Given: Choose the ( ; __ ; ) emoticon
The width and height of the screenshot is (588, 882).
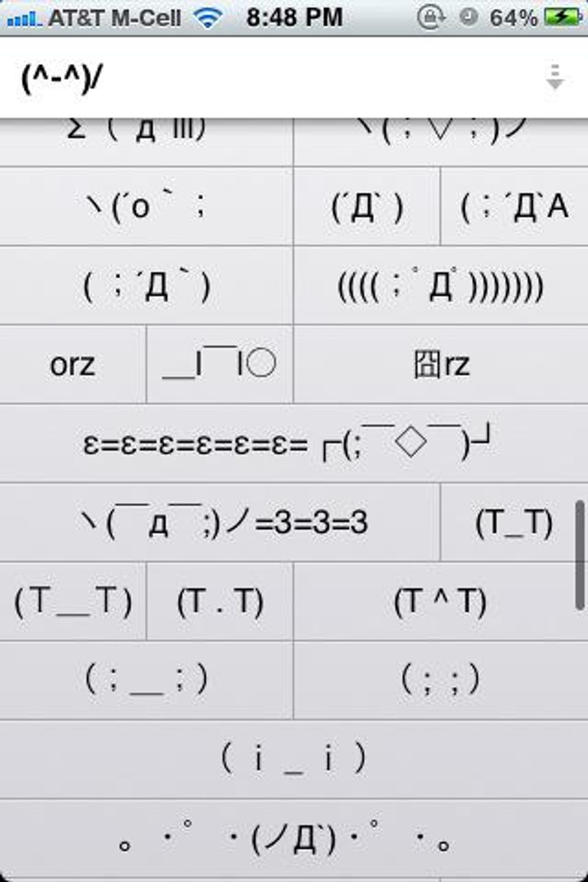Looking at the screenshot, I should coord(146,680).
